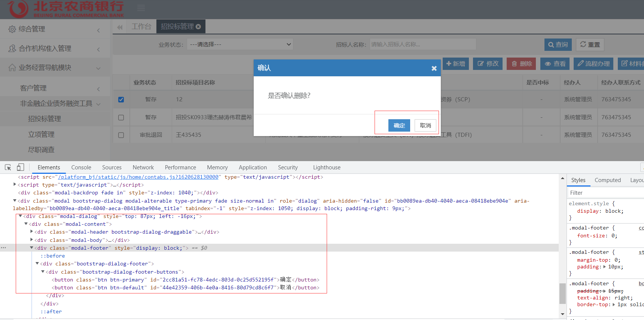Collapse 非金融企业债务融资工具 submenu

click(55, 104)
